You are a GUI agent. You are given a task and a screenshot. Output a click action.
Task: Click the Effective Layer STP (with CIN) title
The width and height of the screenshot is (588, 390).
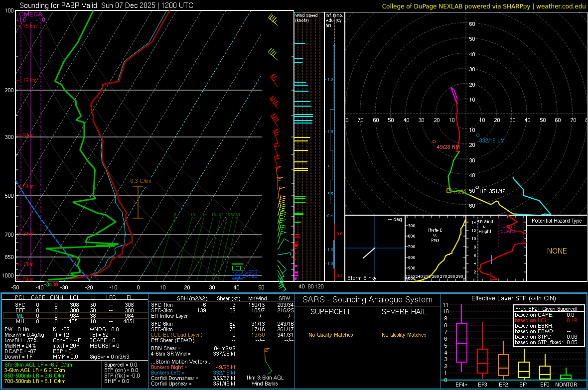[513, 298]
